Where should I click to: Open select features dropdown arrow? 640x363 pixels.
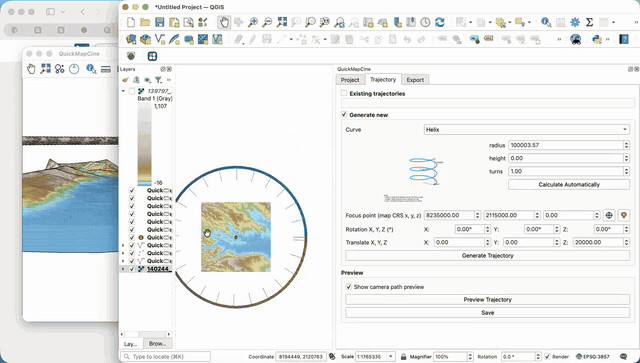pyautogui.click(x=470, y=22)
